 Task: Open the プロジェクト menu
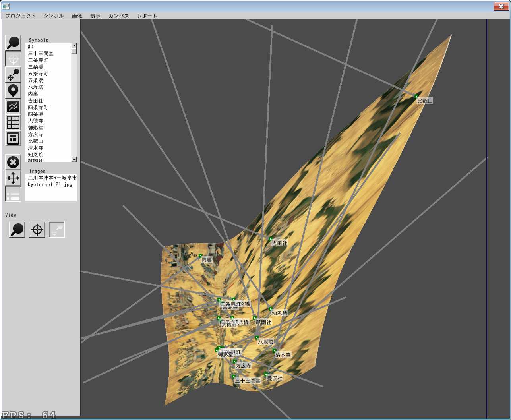pos(21,16)
